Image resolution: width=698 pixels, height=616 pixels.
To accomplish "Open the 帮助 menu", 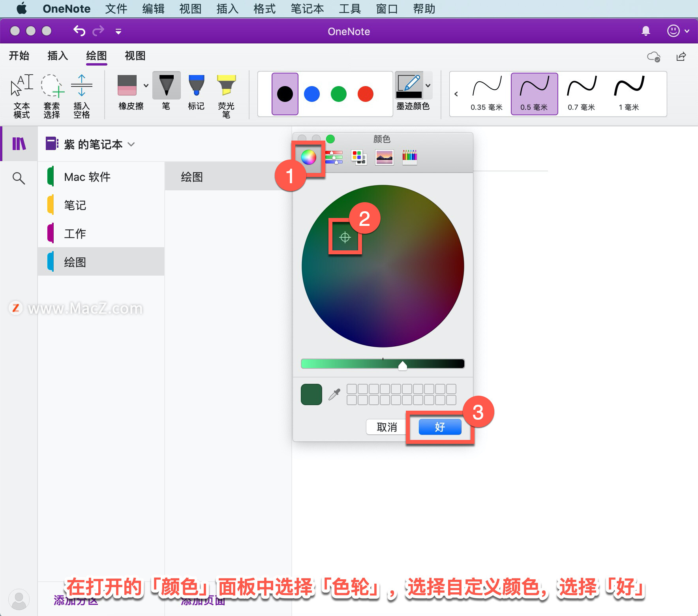I will coord(424,9).
